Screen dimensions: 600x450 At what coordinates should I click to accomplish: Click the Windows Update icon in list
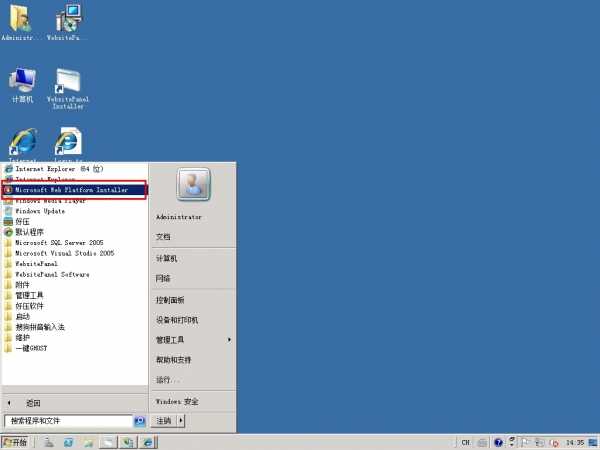[8, 211]
